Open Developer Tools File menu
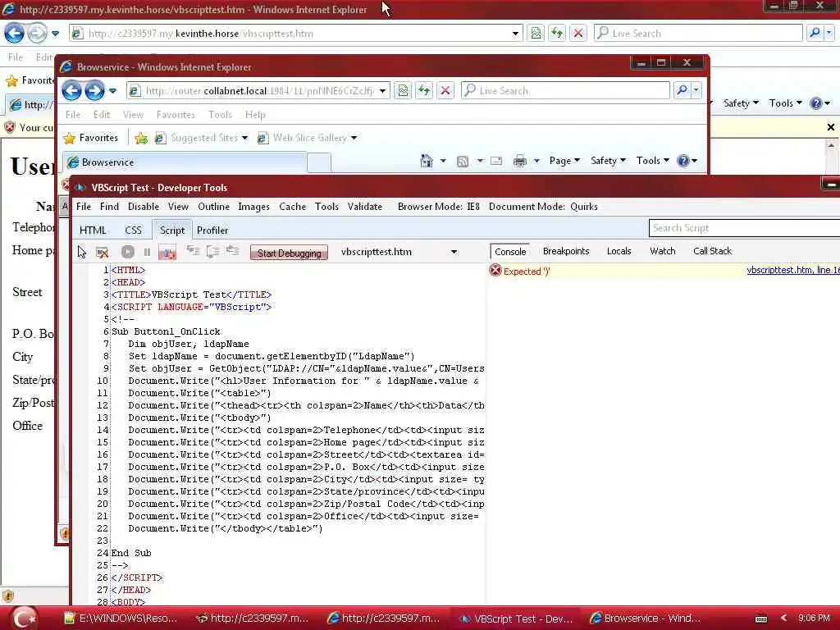The width and height of the screenshot is (840, 630). pos(84,207)
